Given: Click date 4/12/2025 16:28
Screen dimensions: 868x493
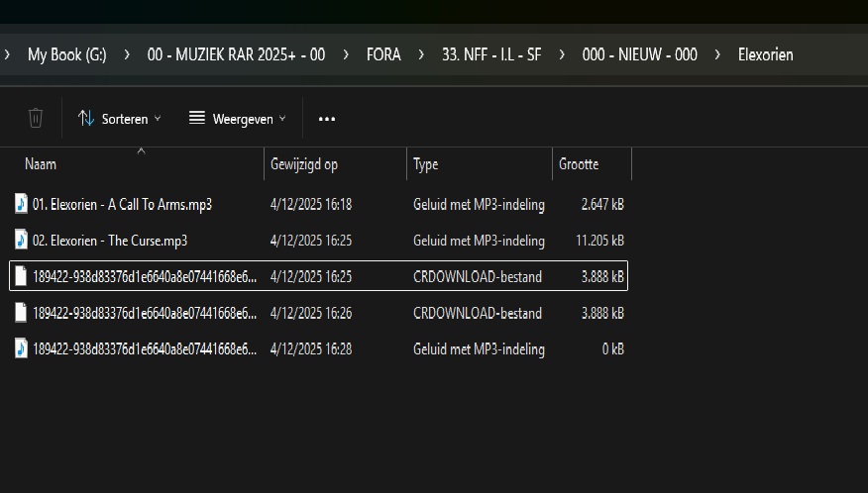Looking at the screenshot, I should pyautogui.click(x=310, y=349).
